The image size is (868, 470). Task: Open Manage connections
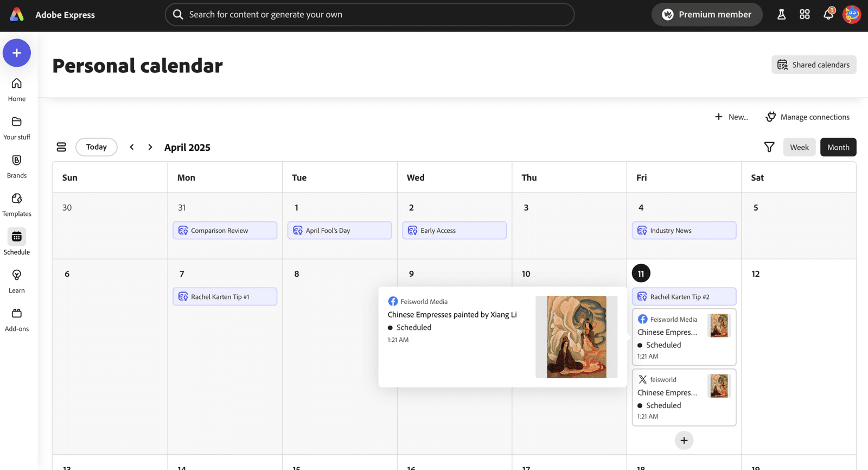[x=807, y=117]
